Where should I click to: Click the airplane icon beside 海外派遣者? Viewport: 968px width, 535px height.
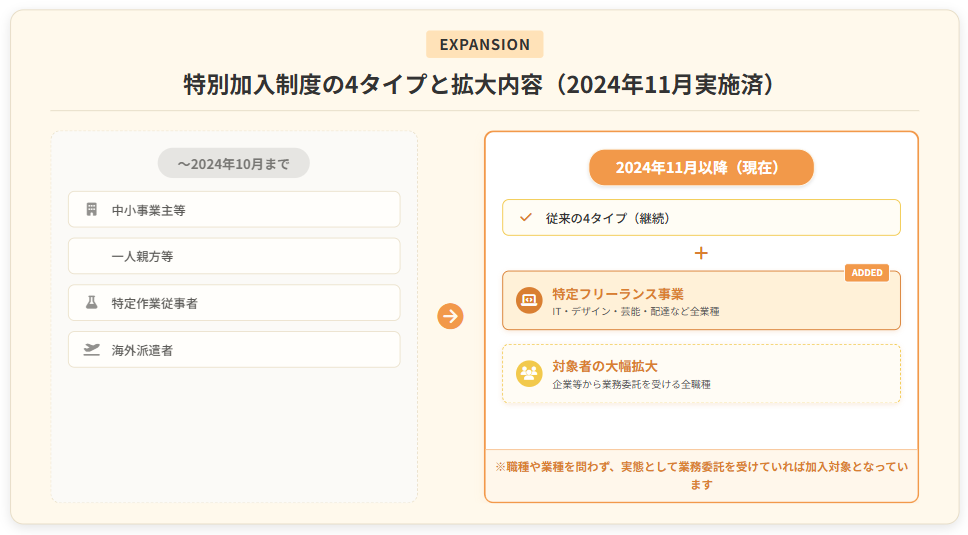[x=92, y=350]
